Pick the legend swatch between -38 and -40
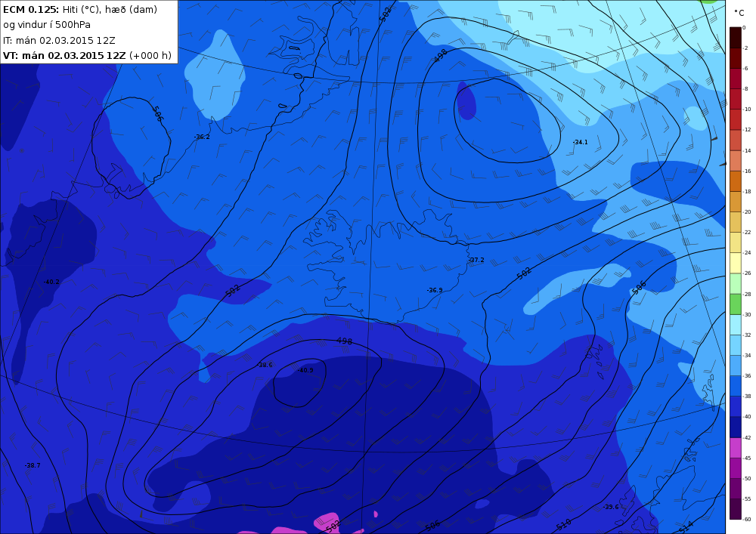 (736, 406)
